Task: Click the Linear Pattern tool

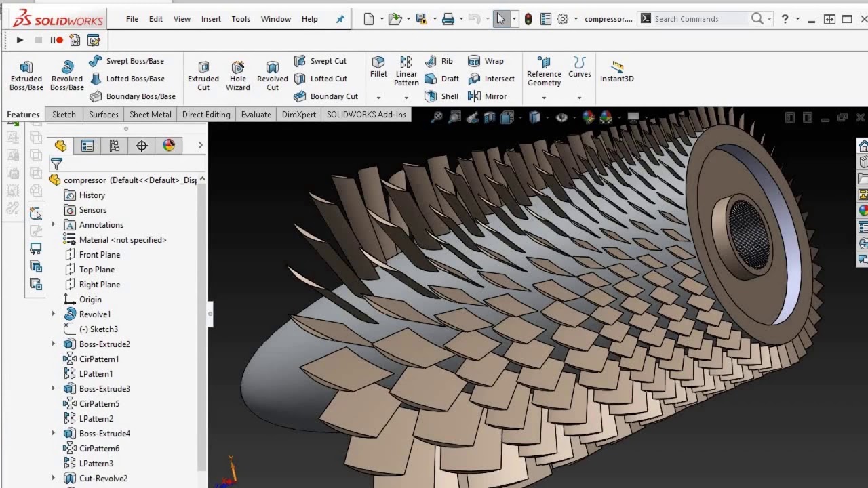Action: tap(406, 72)
